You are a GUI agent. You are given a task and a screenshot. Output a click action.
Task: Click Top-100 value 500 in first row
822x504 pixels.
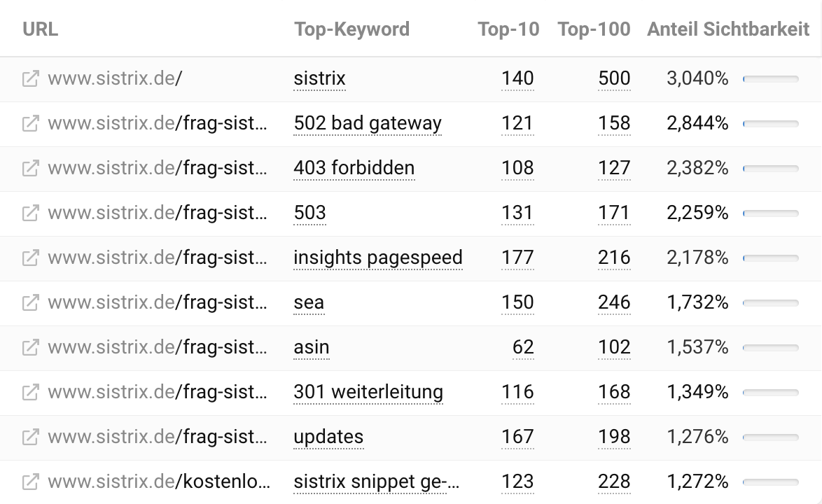614,78
